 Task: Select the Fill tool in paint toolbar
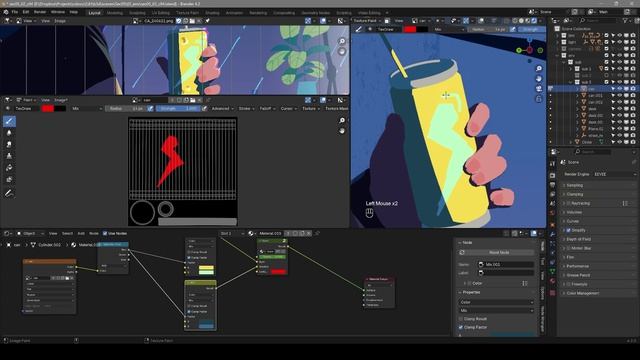(x=9, y=168)
